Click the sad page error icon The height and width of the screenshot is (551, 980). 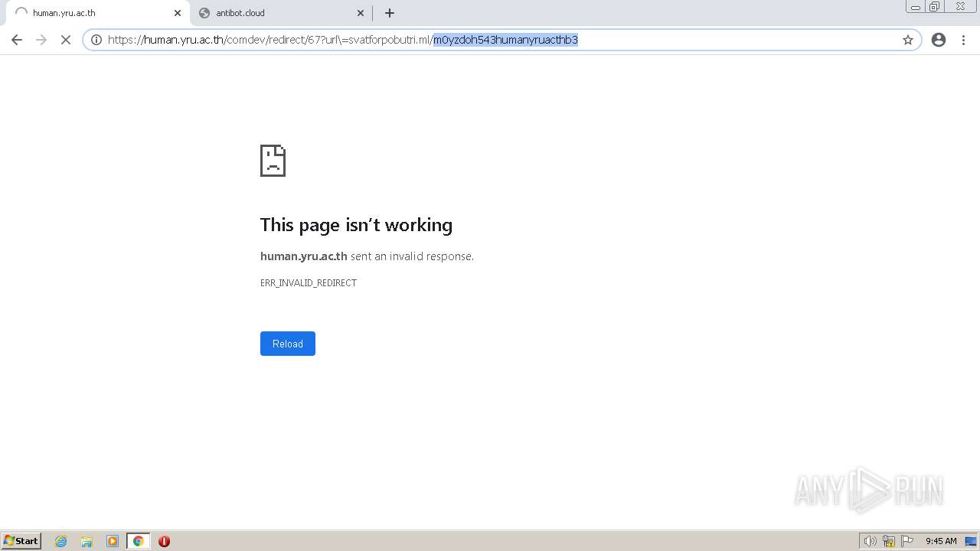point(273,161)
